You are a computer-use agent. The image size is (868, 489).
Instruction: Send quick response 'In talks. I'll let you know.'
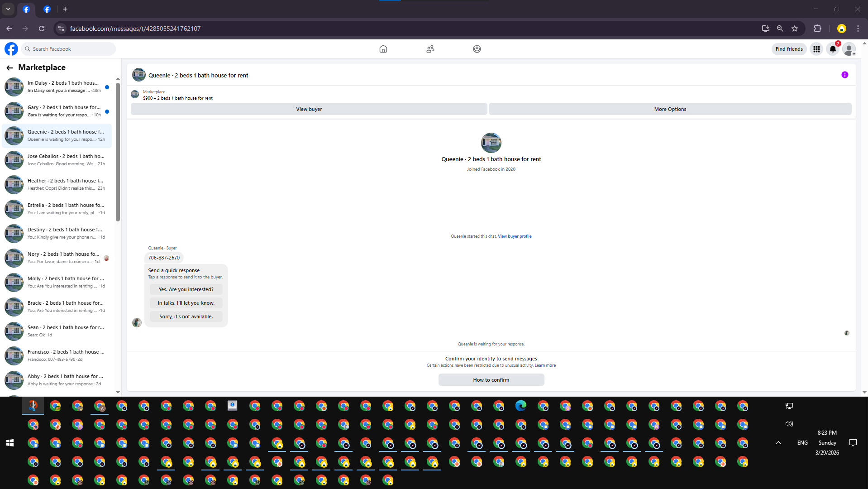coord(186,303)
